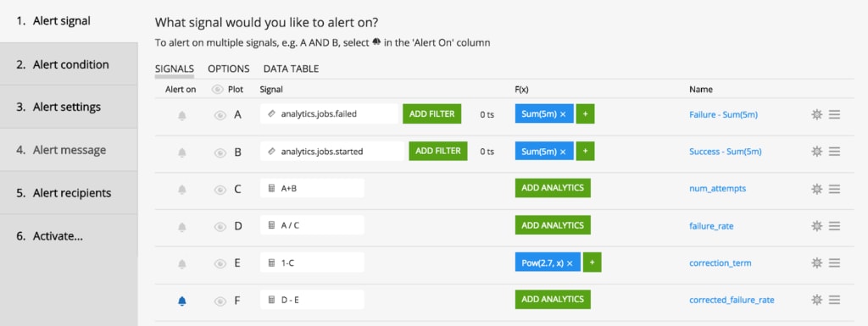Click the A / C formula input field
Viewport: 868px width, 326px height.
coord(312,225)
